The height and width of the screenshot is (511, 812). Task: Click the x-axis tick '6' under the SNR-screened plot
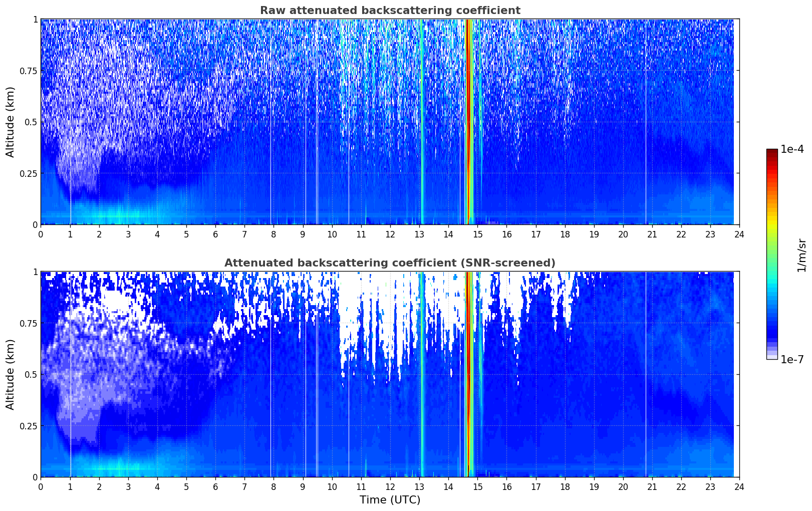click(x=215, y=487)
